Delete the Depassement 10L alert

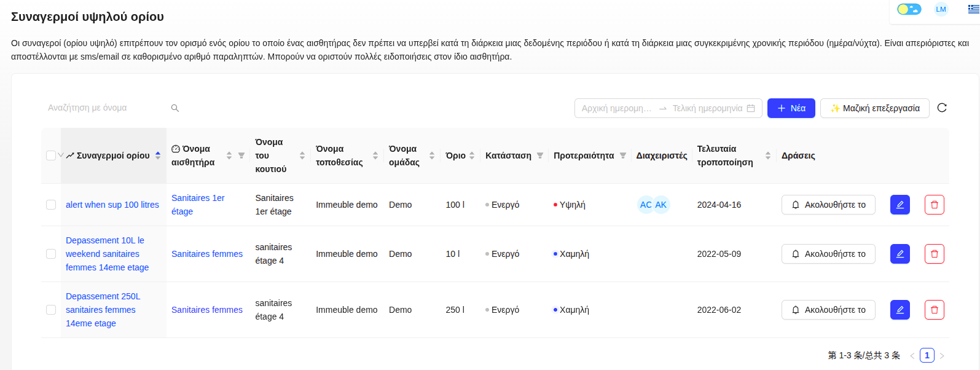[x=935, y=254]
